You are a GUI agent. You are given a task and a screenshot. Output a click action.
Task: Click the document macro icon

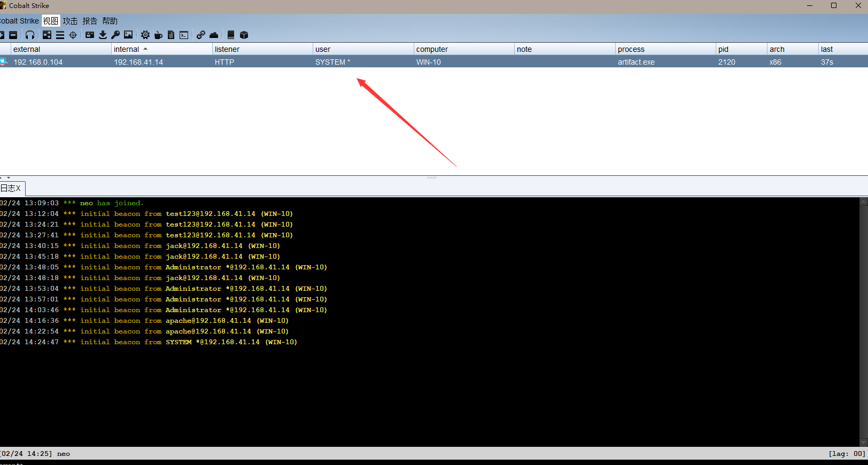pos(171,35)
